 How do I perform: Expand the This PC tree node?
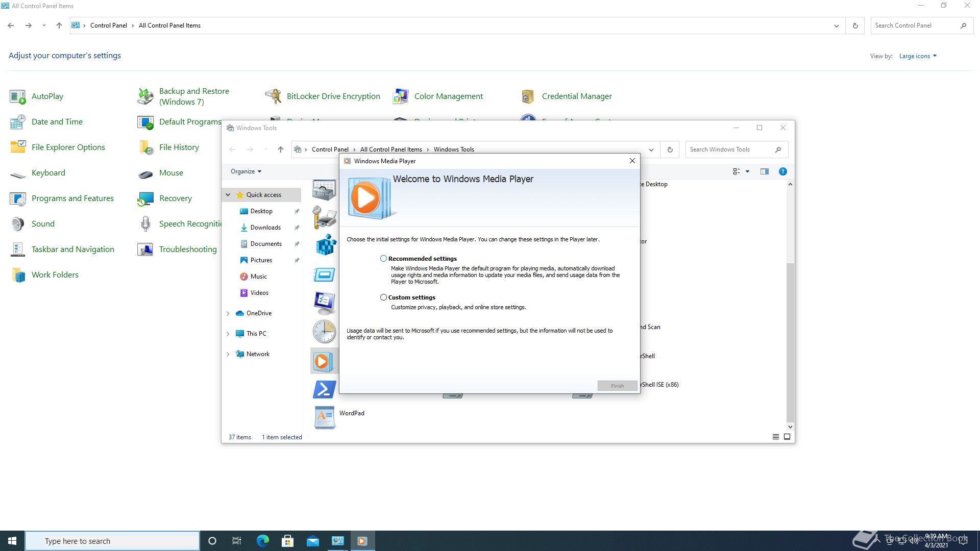pos(228,334)
